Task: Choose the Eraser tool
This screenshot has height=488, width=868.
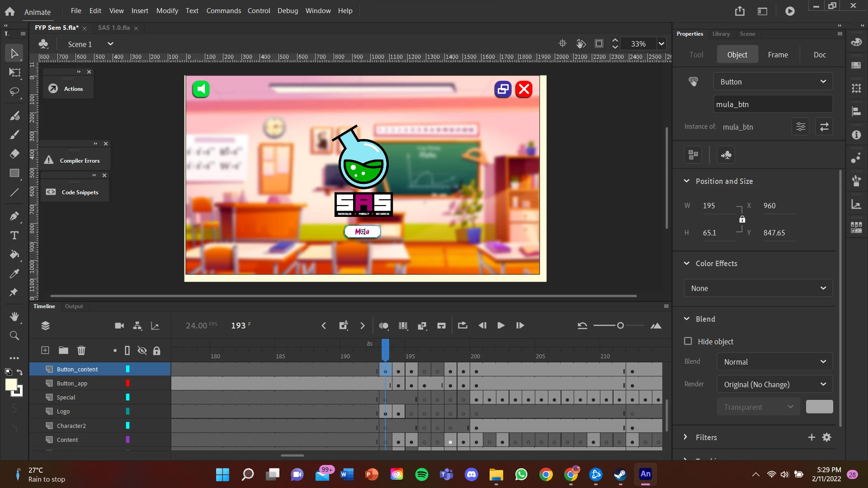Action: 14,154
